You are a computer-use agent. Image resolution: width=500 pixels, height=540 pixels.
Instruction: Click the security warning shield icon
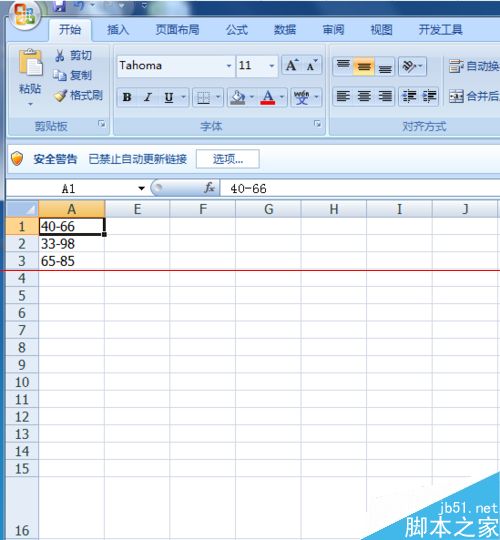[x=17, y=159]
